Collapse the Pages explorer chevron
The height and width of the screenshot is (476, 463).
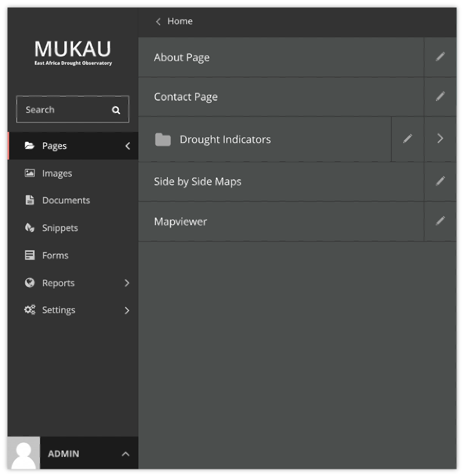click(x=128, y=146)
